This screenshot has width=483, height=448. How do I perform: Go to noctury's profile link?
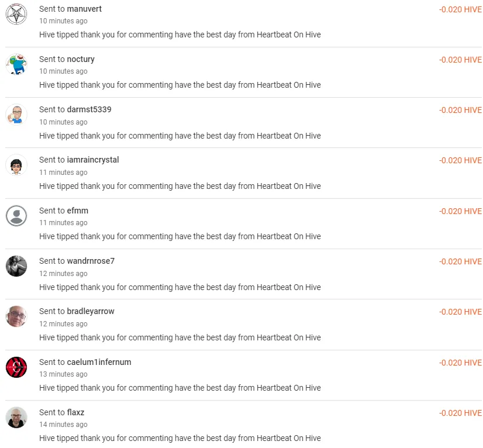coord(81,59)
